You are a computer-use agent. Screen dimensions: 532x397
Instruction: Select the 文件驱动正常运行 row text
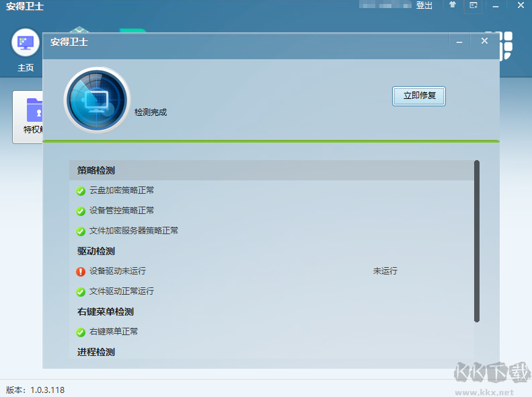click(122, 291)
